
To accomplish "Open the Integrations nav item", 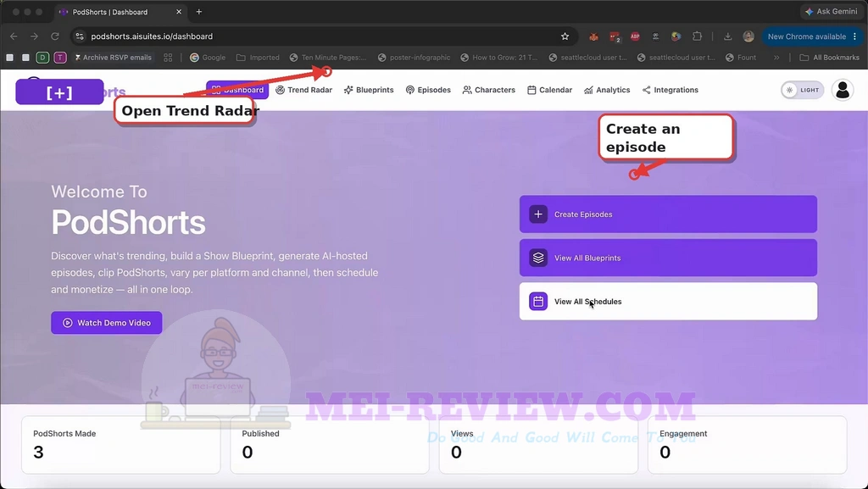I will (x=670, y=90).
